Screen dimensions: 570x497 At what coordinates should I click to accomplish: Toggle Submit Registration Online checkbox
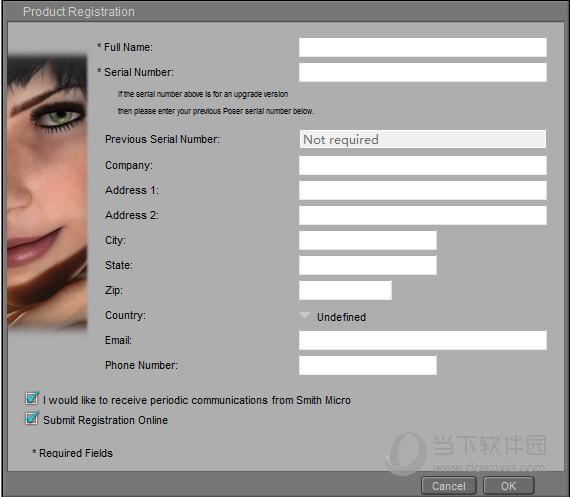32,418
